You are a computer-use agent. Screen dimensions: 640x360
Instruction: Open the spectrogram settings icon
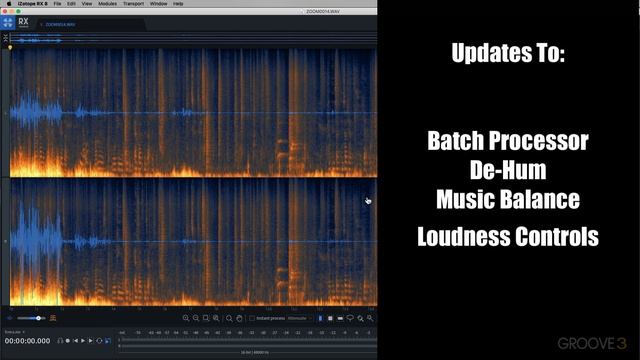click(53, 318)
